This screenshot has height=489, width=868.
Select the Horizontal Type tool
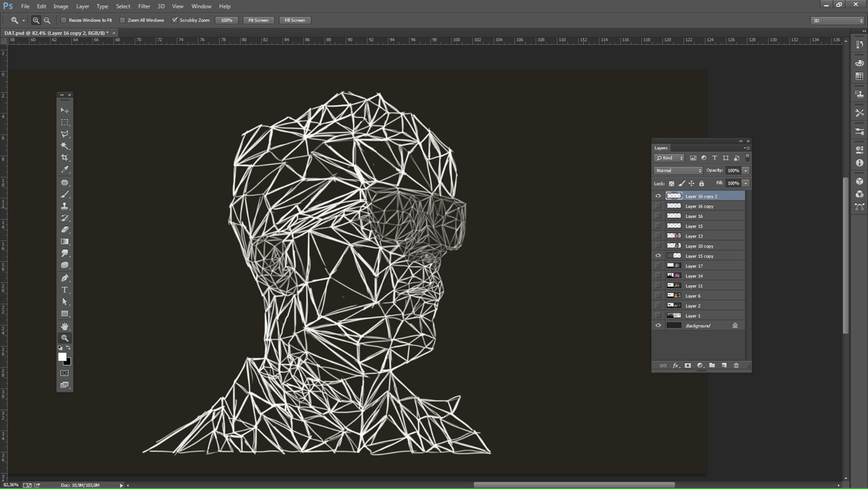(x=65, y=289)
